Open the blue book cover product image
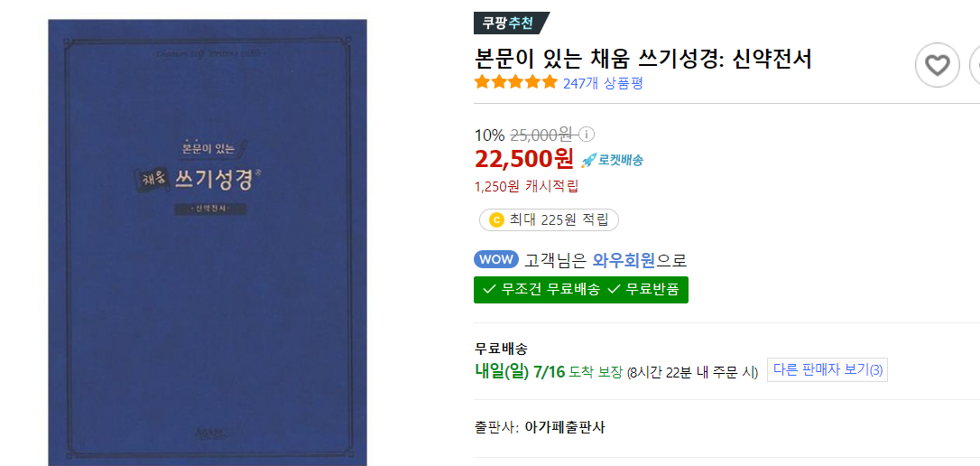Viewport: 980px width, 466px height. [208, 243]
